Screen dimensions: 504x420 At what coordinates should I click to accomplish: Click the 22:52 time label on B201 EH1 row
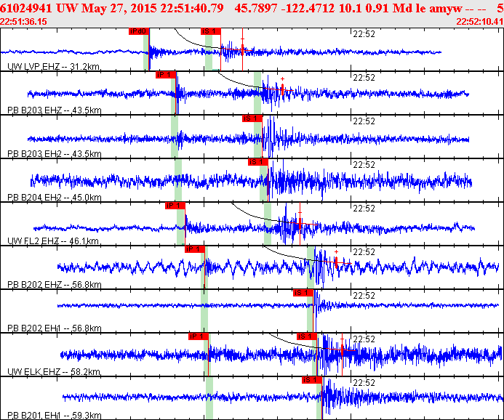364,383
